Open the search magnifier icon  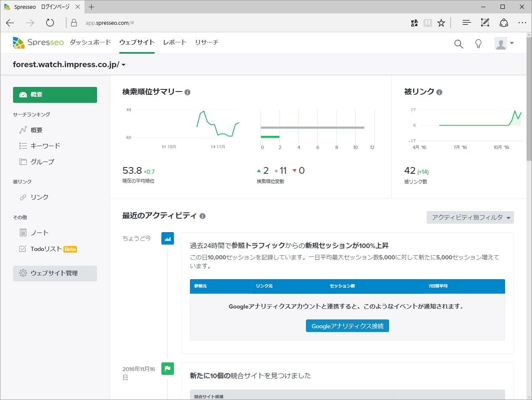tap(458, 43)
